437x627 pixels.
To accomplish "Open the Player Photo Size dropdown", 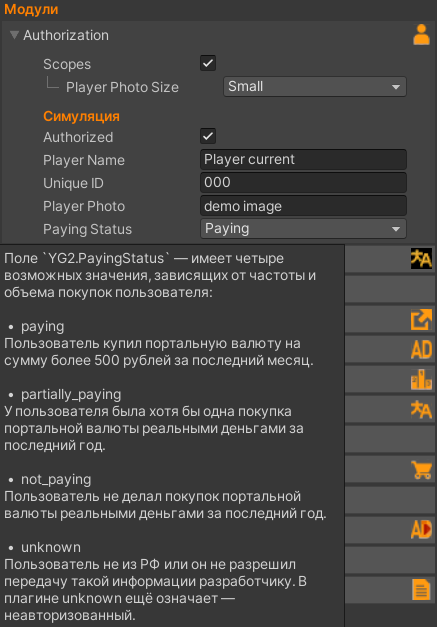I will pyautogui.click(x=315, y=86).
